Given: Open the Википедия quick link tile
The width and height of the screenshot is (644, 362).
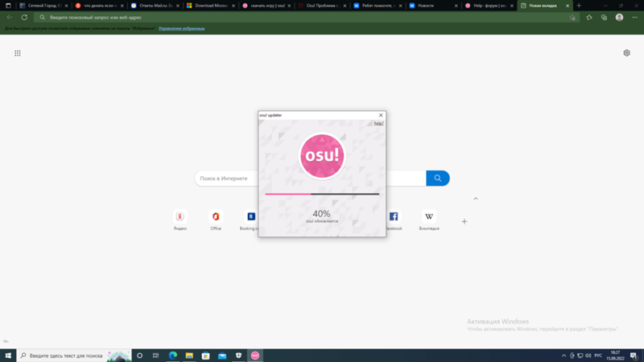Looking at the screenshot, I should click(x=429, y=220).
